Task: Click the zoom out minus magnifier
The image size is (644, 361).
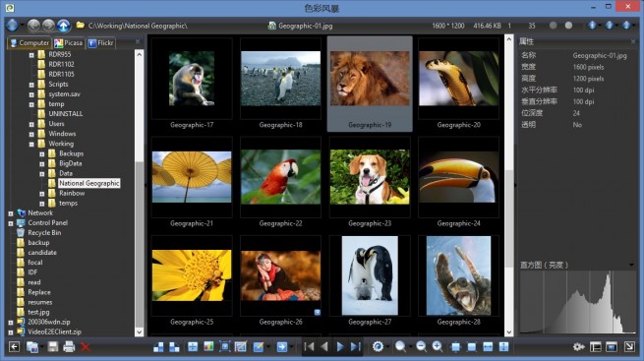Action: pyautogui.click(x=421, y=346)
